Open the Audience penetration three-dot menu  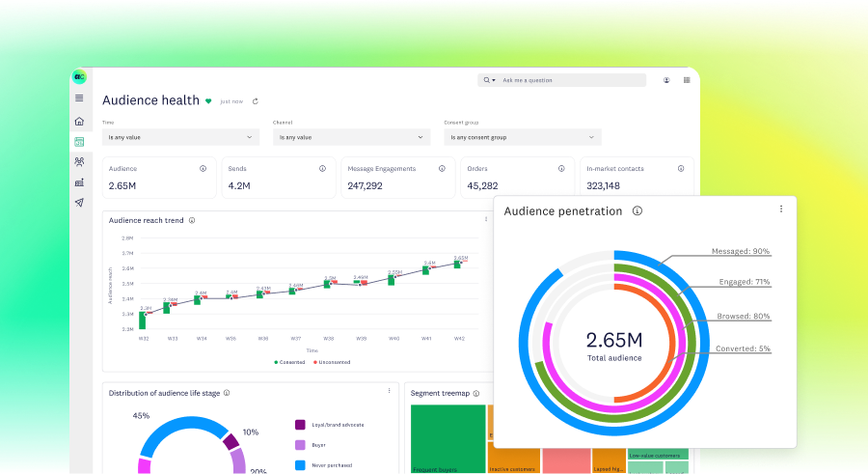(x=781, y=209)
